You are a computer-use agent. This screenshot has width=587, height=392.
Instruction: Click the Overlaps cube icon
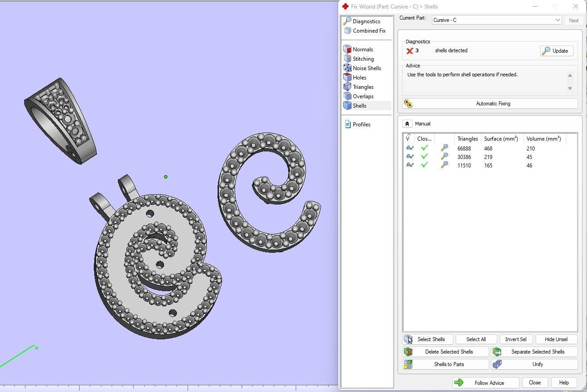click(x=347, y=96)
